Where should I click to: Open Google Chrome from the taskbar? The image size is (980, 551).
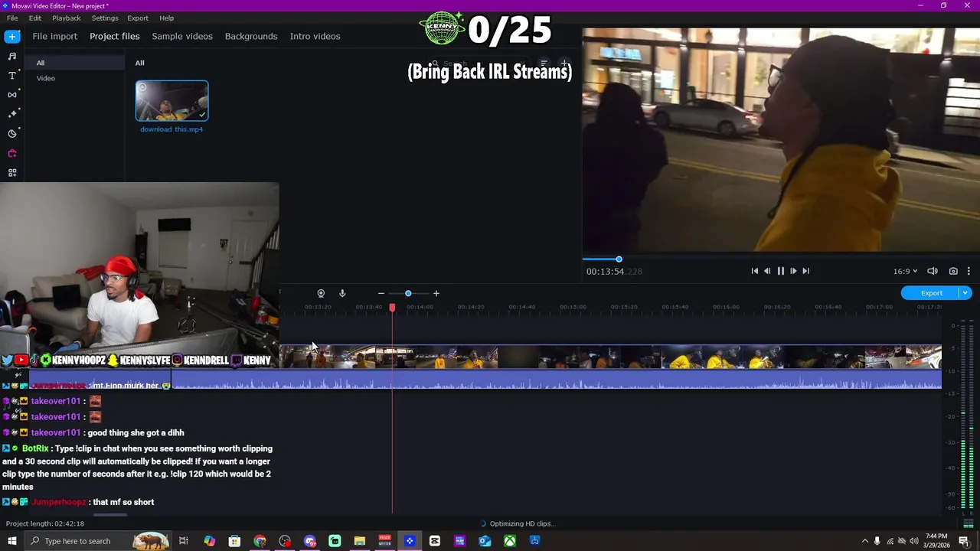tap(260, 541)
